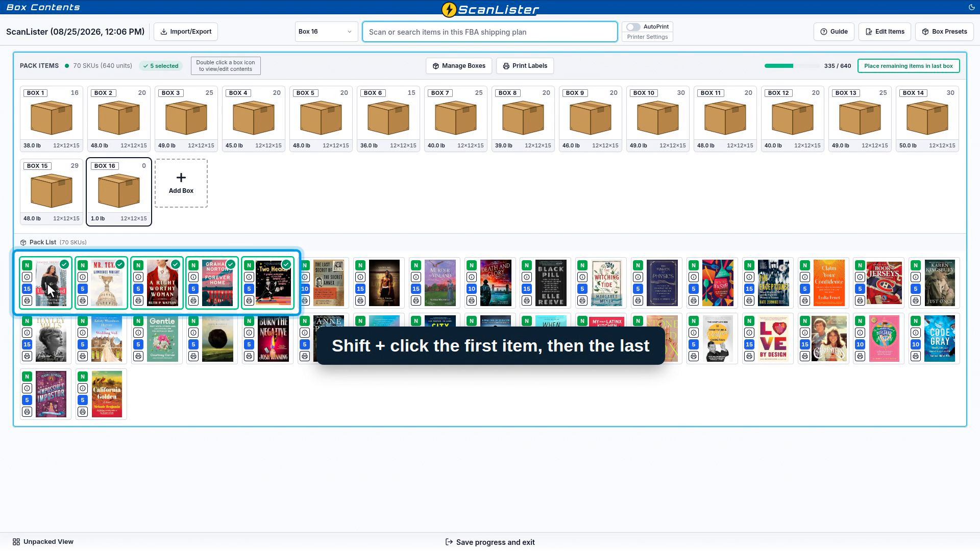Click quantity 10 badge on Death and Glory
The height and width of the screenshot is (551, 980).
tap(472, 289)
